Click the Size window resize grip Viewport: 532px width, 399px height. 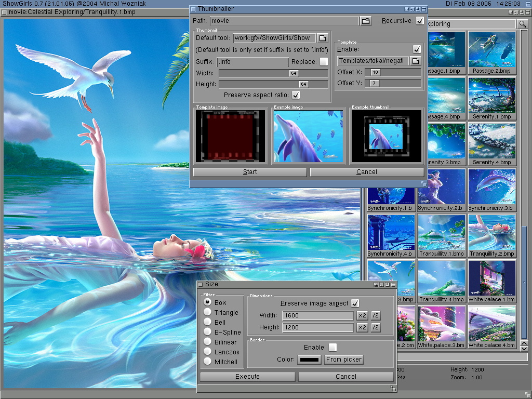tap(393, 388)
